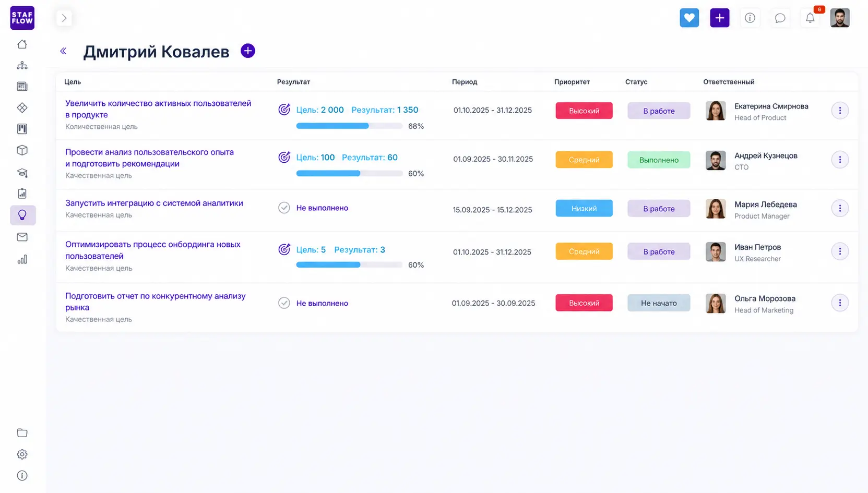This screenshot has width=868, height=493.
Task: Open goal Подготовить отчет по конкурентному анализу
Action: 155,302
